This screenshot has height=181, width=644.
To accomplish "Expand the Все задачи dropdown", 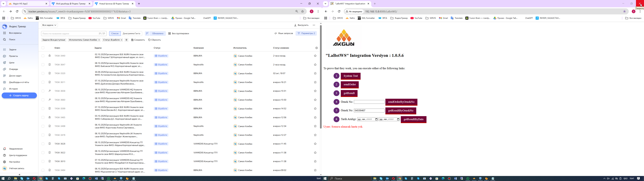I will [x=49, y=25].
